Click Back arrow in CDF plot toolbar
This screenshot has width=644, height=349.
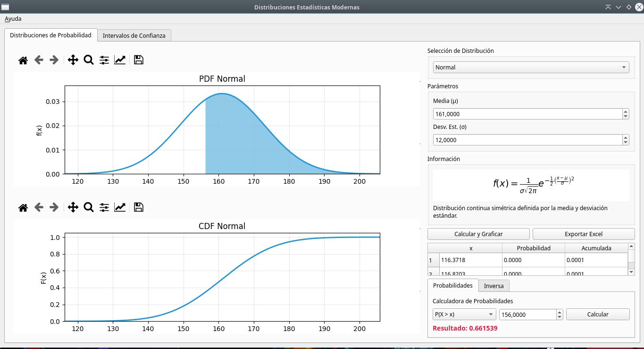[39, 207]
